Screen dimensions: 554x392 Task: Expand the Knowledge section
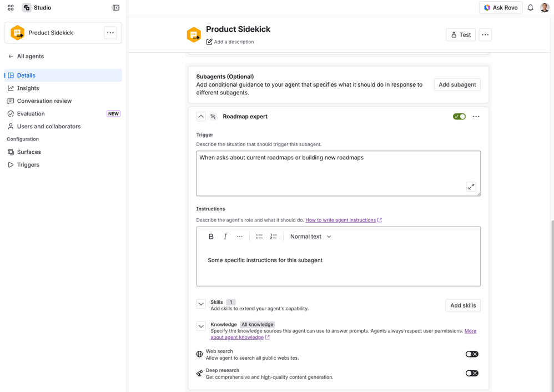[x=201, y=326]
